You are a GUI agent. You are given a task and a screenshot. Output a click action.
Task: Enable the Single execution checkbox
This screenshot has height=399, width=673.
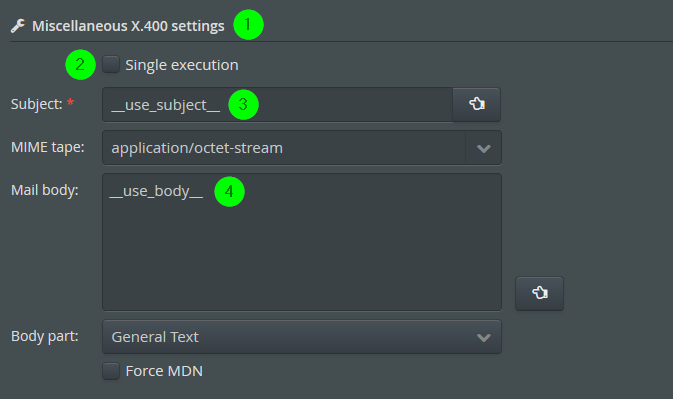click(x=111, y=64)
